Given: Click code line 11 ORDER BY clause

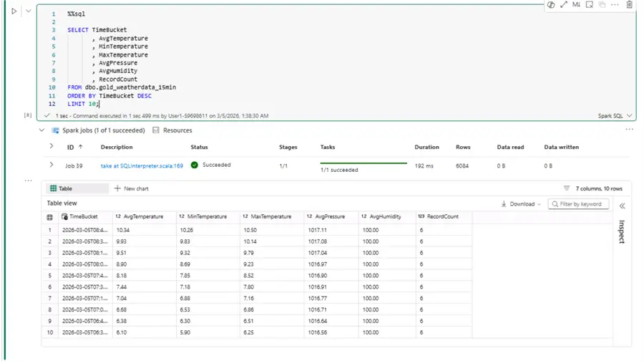Looking at the screenshot, I should 109,96.
